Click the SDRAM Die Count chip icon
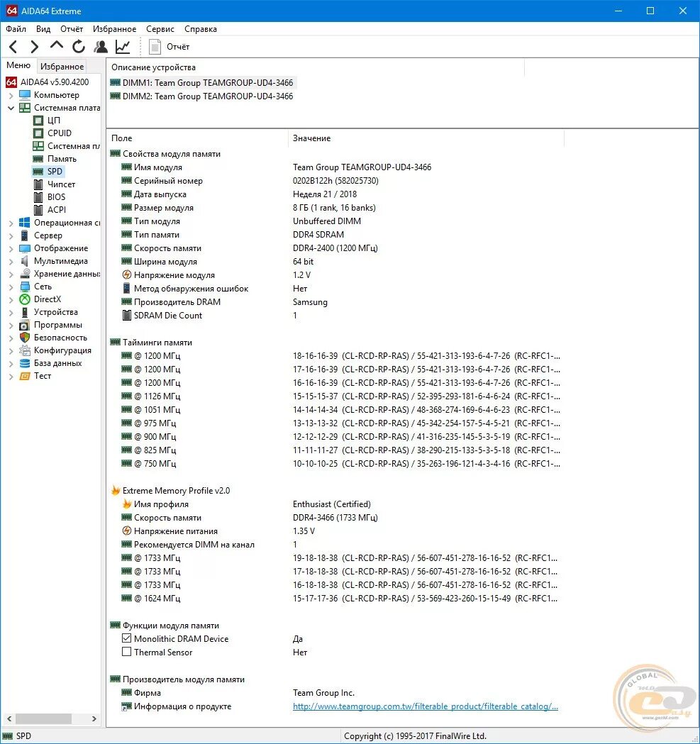Viewport: 700px width, 744px height. coord(127,315)
